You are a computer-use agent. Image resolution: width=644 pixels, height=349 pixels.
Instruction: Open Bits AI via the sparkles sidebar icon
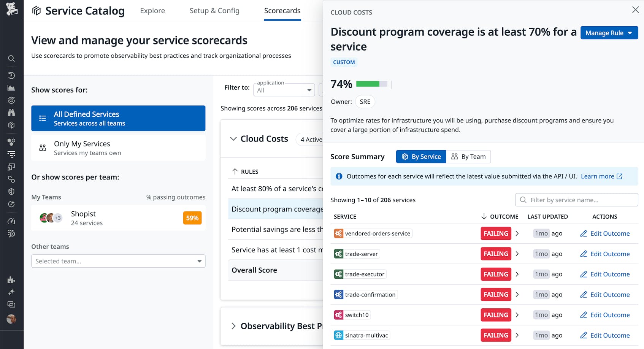pos(11,292)
